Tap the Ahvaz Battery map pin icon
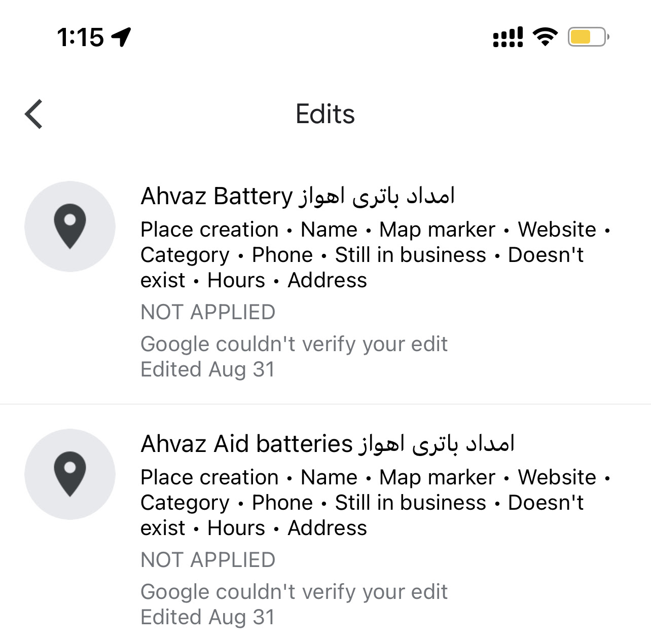 [x=70, y=226]
